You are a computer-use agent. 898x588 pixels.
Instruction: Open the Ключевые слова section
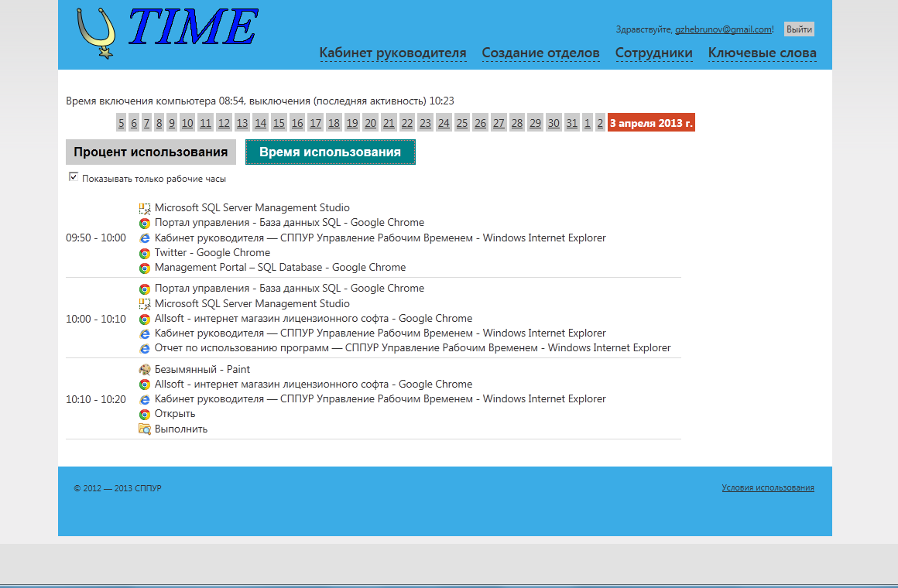tap(762, 53)
